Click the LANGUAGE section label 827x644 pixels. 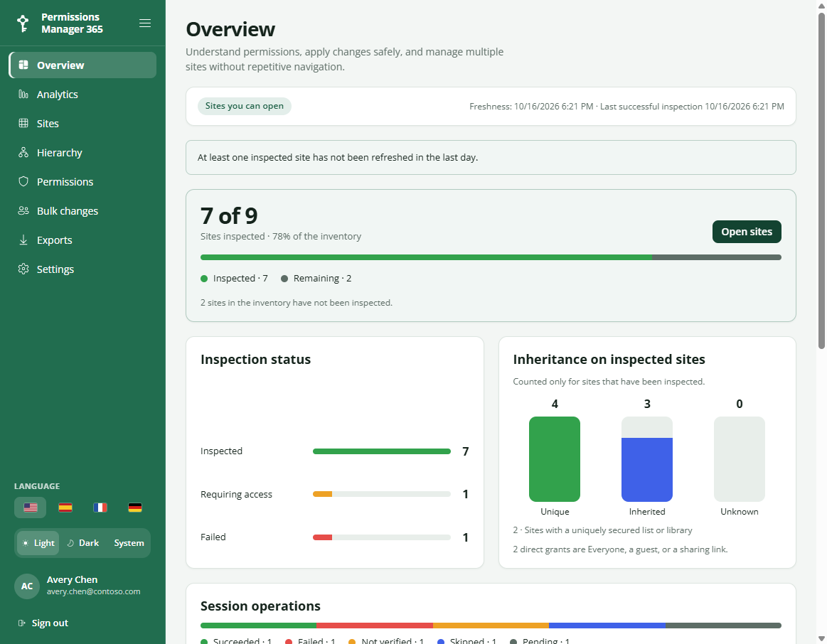click(37, 486)
